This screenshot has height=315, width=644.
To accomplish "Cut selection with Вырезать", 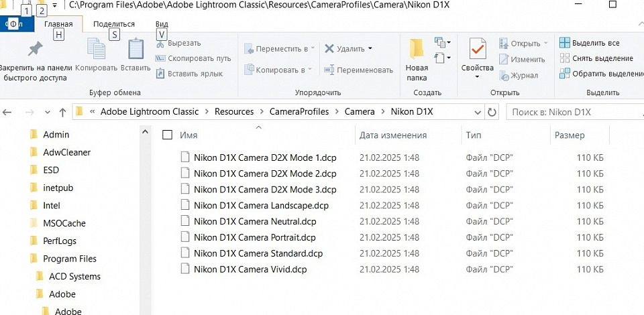I will pos(178,43).
